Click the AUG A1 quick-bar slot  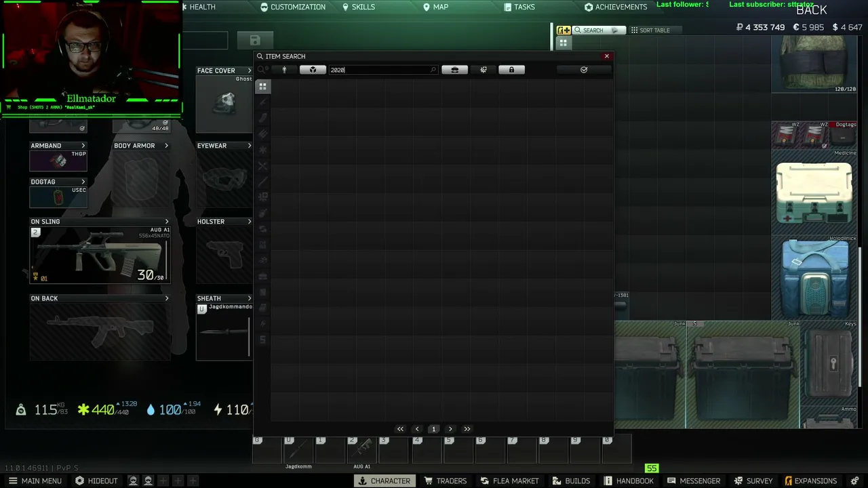click(x=362, y=449)
